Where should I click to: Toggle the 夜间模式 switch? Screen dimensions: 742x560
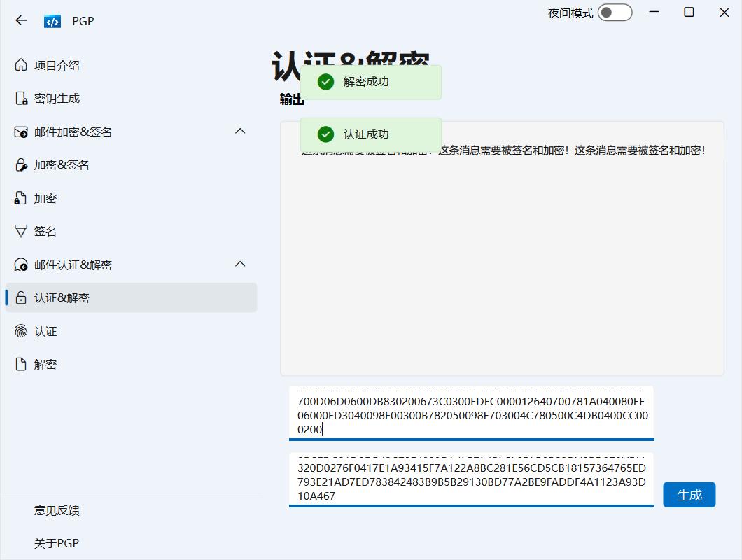point(615,13)
